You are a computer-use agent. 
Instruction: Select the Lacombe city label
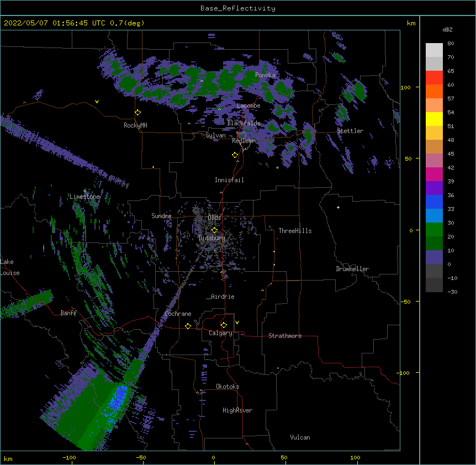[x=248, y=105]
